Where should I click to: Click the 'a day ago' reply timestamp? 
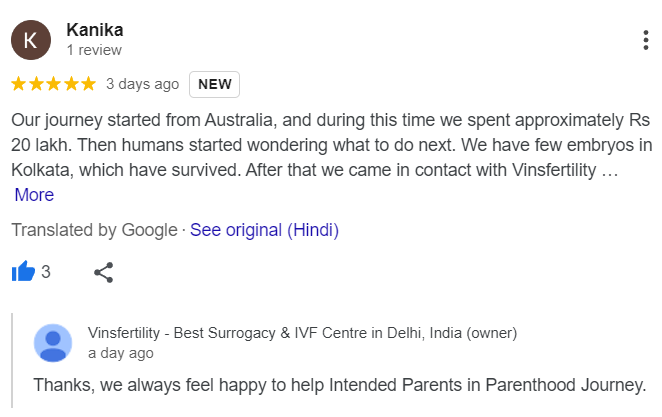(x=121, y=353)
